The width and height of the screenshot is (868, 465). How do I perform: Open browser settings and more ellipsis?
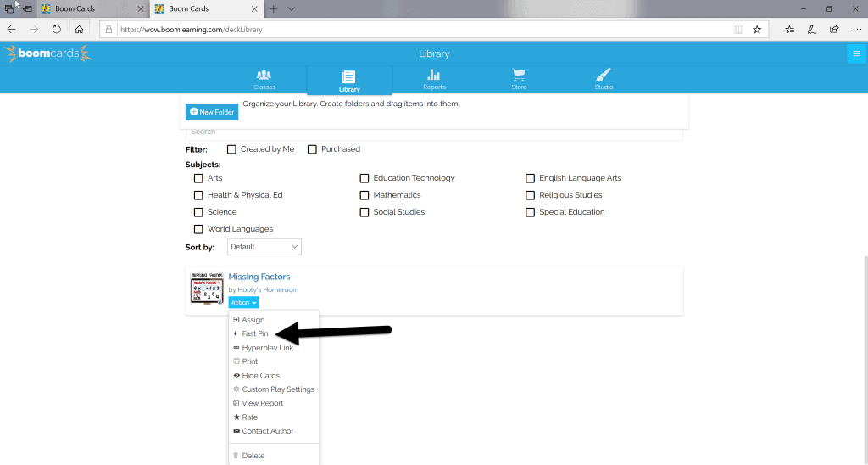[x=856, y=30]
